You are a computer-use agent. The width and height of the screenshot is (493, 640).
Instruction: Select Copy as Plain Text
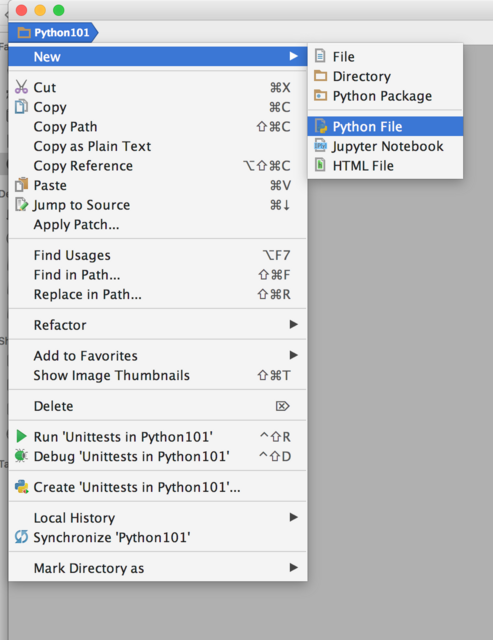point(158,146)
